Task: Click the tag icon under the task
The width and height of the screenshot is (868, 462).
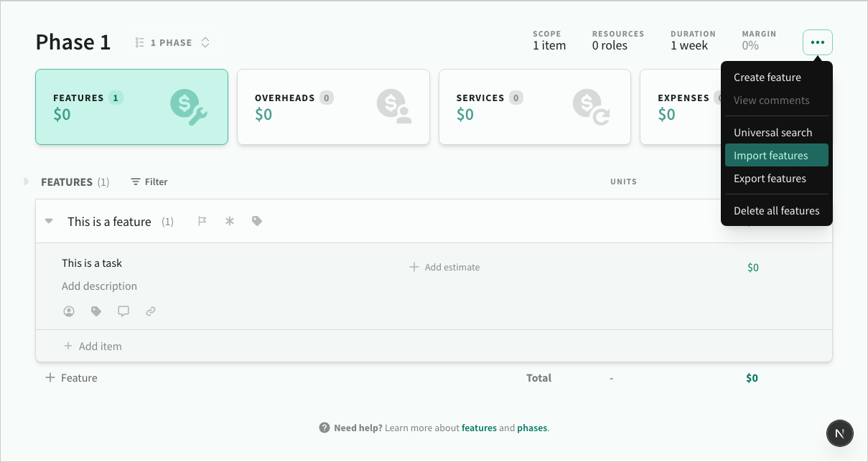Action: [x=96, y=311]
